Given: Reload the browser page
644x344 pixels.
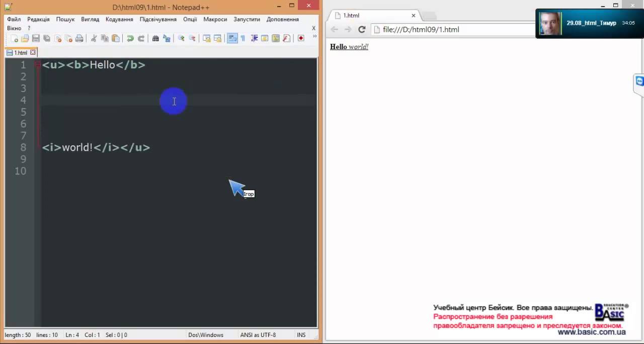Looking at the screenshot, I should [x=361, y=30].
